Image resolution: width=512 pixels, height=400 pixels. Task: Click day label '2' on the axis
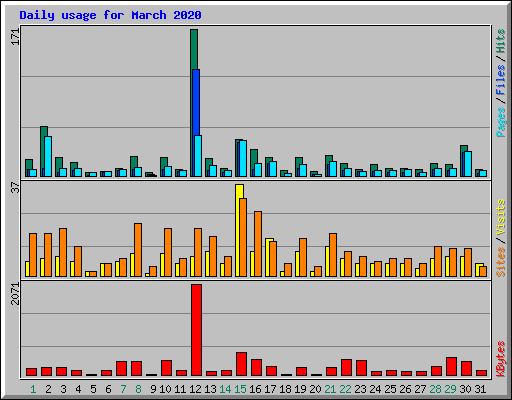(48, 389)
